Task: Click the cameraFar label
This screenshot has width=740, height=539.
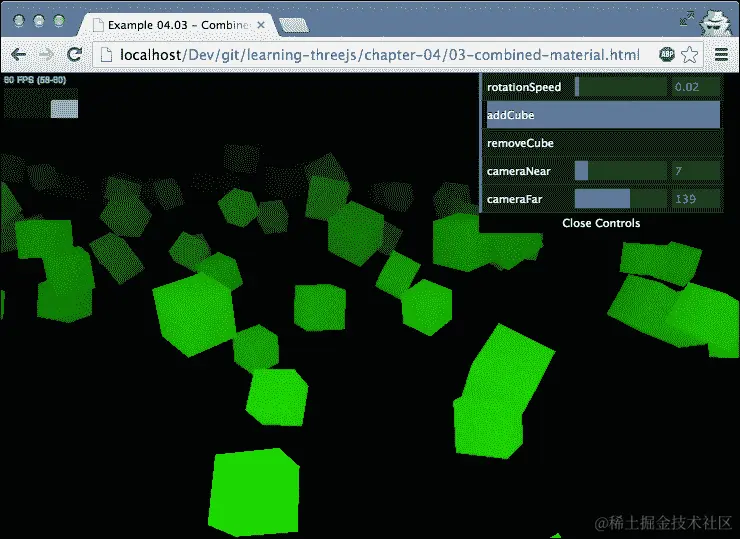Action: coord(514,199)
